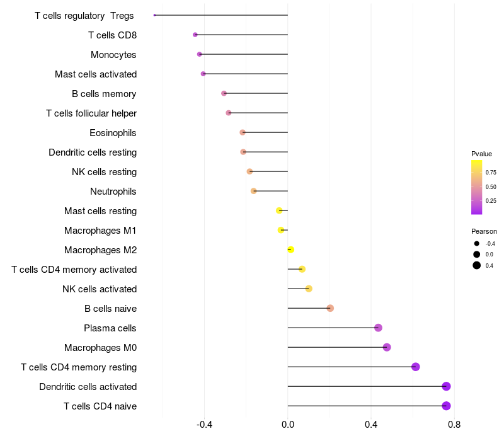The image size is (504, 441).
Task: Click the Macrophages M0 dot
Action: coord(387,348)
